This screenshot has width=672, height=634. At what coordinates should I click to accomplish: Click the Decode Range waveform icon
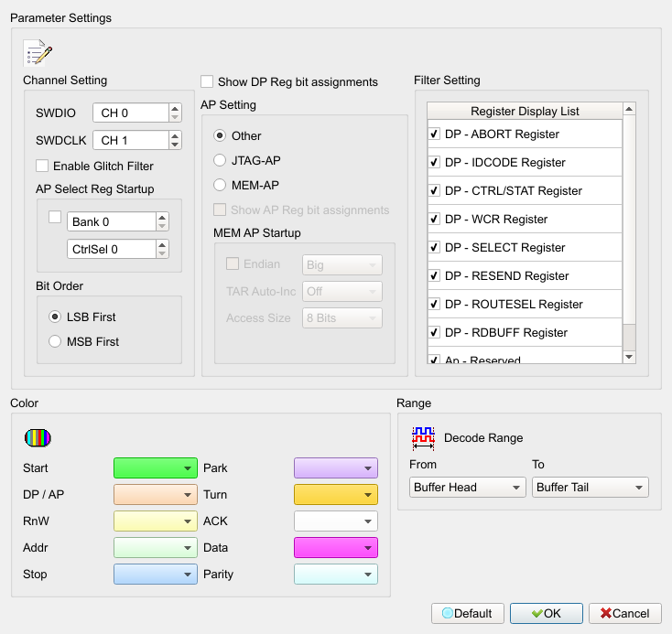click(x=423, y=438)
